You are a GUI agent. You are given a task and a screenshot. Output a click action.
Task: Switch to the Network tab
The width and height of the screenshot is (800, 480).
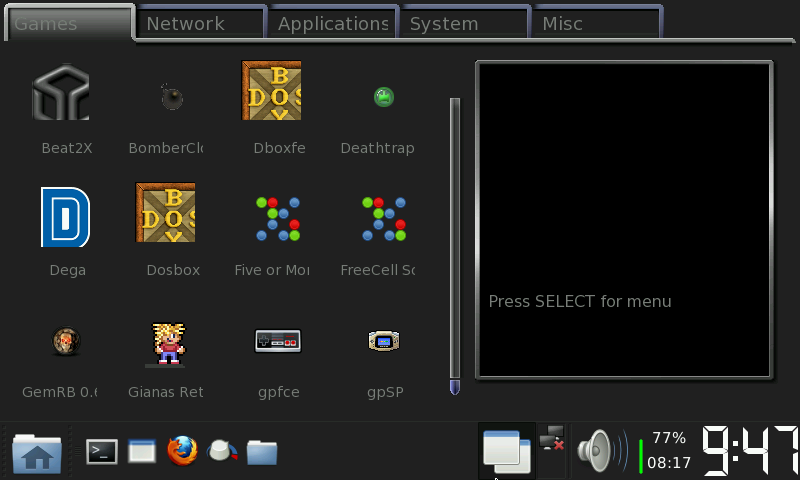200,24
